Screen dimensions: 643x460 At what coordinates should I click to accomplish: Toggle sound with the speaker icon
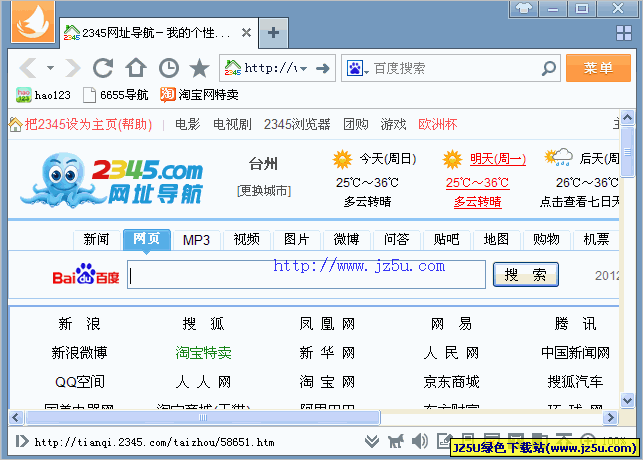pos(420,442)
